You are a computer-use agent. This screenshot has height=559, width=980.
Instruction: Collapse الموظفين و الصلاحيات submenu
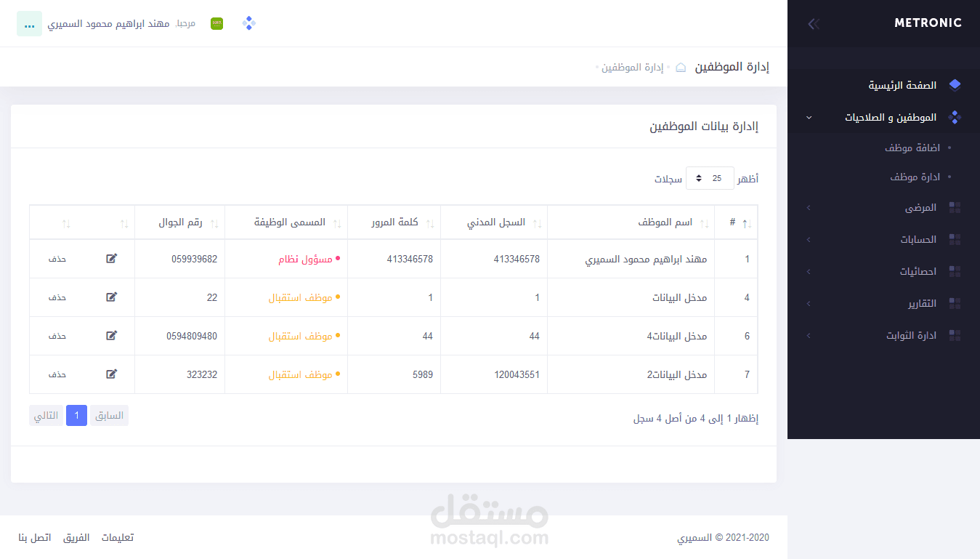coord(809,118)
